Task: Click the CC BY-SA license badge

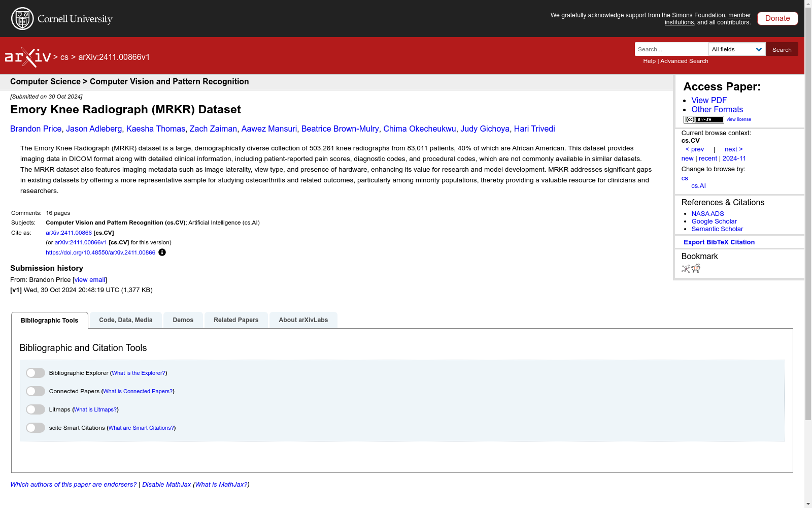Action: (x=703, y=119)
